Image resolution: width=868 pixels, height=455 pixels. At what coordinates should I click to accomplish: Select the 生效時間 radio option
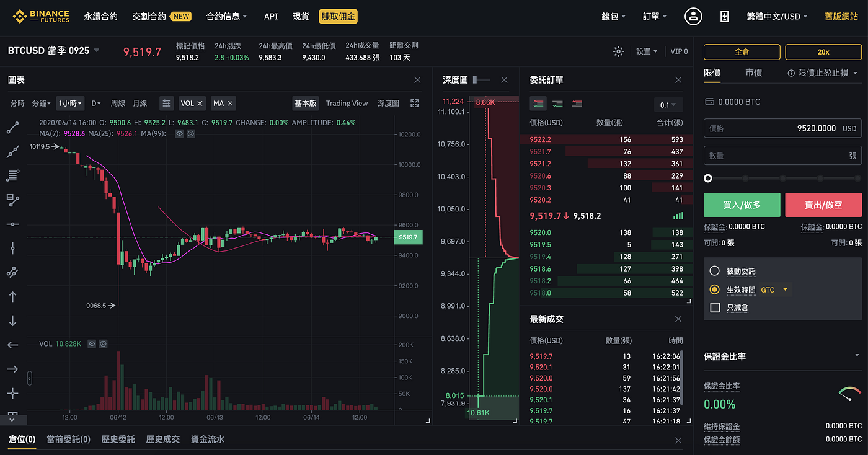click(x=714, y=289)
